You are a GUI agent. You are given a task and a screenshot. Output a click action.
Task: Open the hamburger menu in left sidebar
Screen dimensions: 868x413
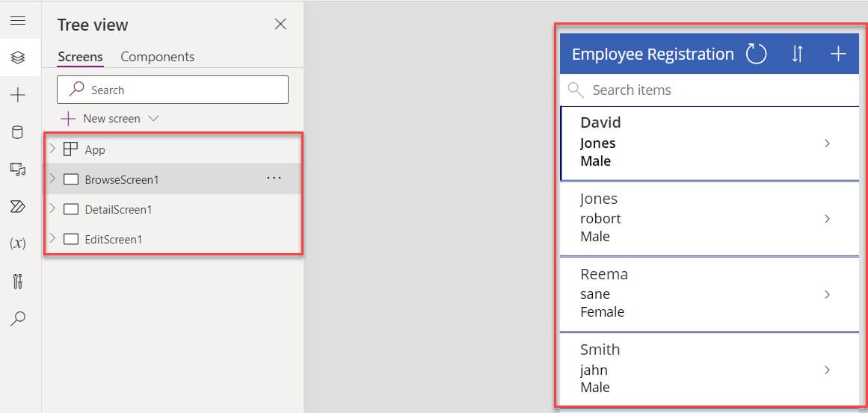point(17,21)
